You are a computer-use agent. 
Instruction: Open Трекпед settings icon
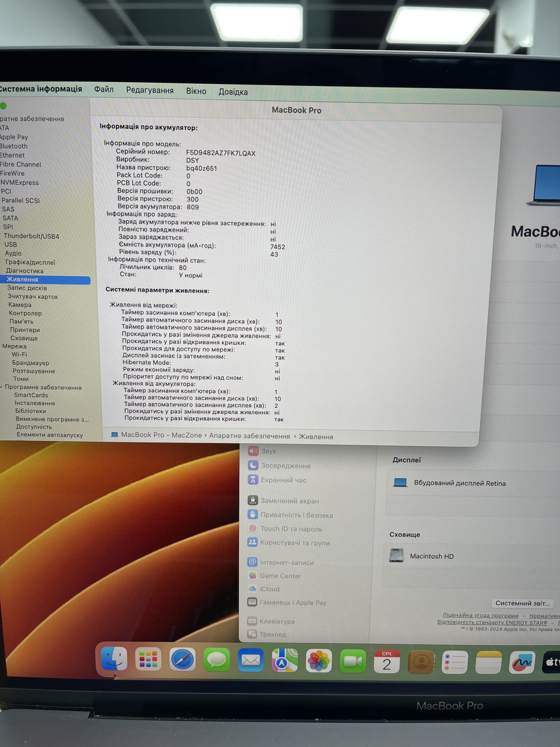click(x=252, y=634)
